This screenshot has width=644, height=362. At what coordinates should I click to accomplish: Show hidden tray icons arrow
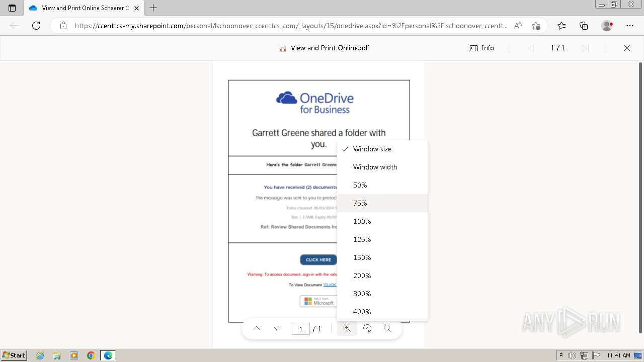[561, 355]
